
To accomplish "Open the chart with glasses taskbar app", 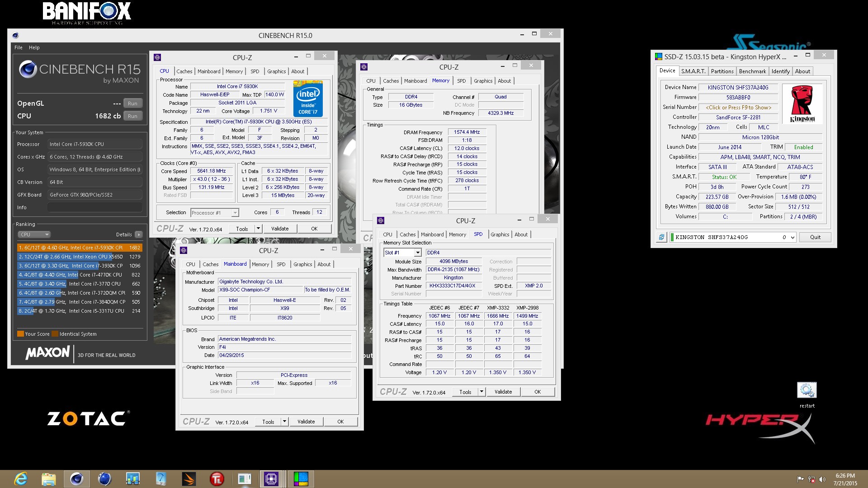I will [x=132, y=479].
